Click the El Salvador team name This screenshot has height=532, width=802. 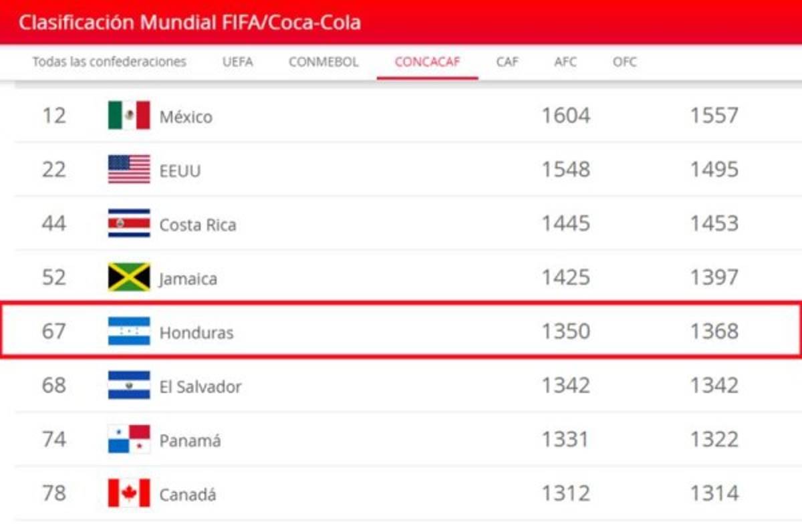[x=200, y=386]
